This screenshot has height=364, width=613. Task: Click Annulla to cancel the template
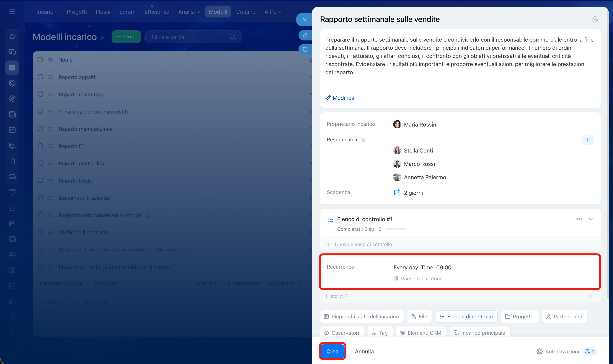coord(364,352)
